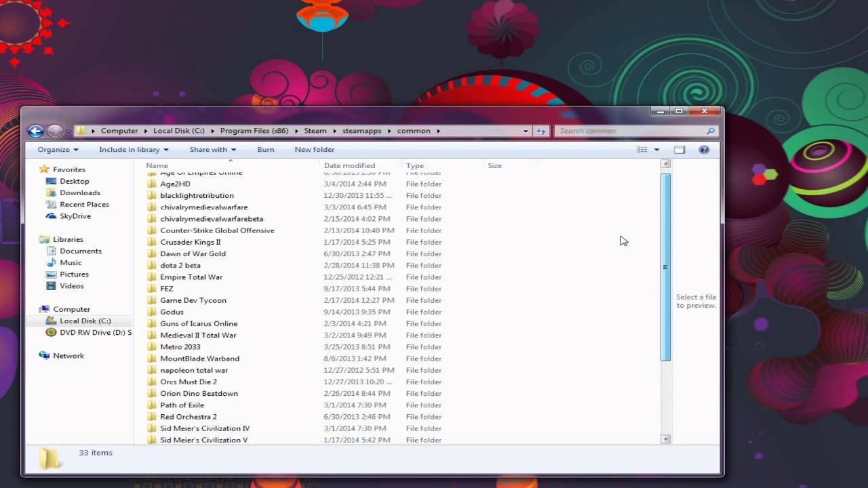868x488 pixels.
Task: Select the Counter-Strike Global Offensive folder
Action: click(217, 230)
